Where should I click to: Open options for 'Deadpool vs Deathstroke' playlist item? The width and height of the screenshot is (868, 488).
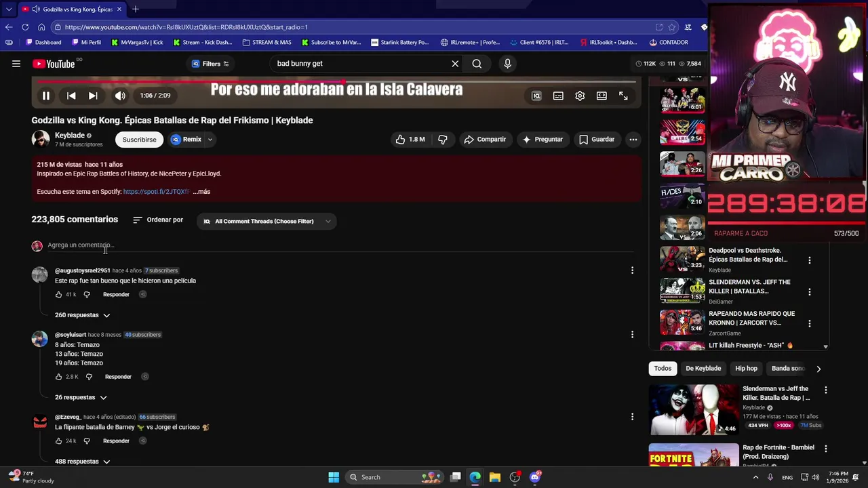(x=809, y=260)
